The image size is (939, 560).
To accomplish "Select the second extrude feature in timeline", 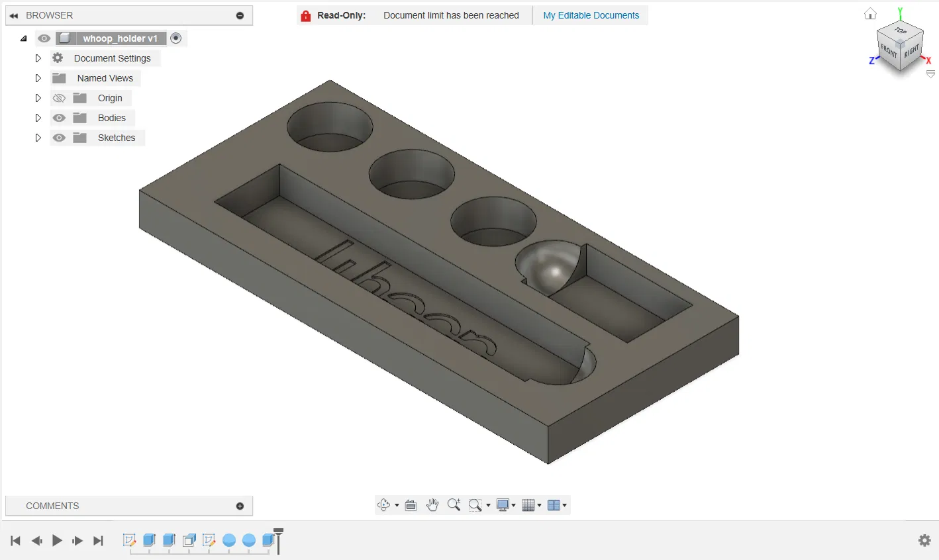I will (x=170, y=540).
